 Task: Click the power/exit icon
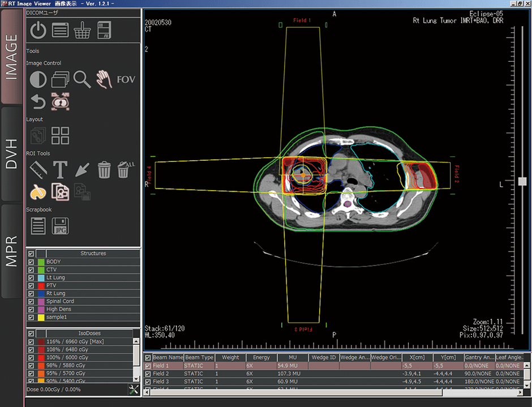coord(38,29)
